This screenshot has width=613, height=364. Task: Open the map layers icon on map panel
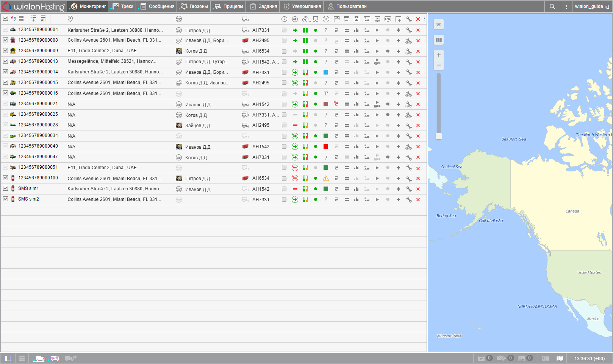tap(438, 40)
